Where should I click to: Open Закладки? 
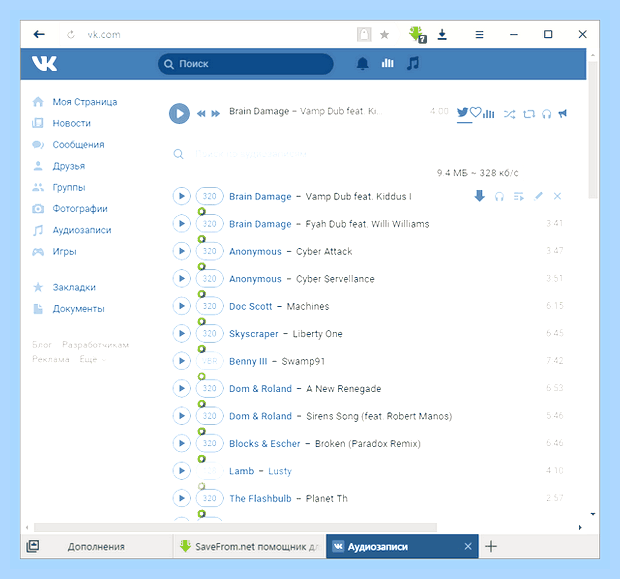click(x=74, y=287)
